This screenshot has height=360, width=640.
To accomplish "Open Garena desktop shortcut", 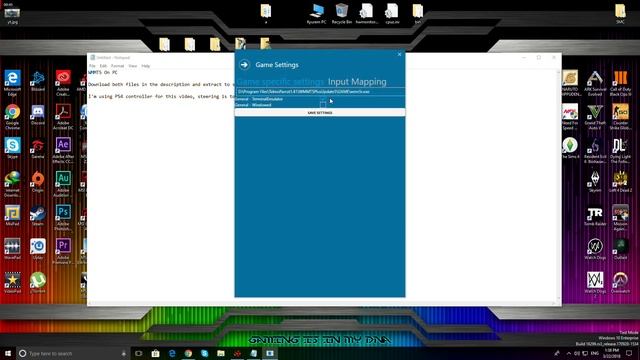I will (38, 148).
